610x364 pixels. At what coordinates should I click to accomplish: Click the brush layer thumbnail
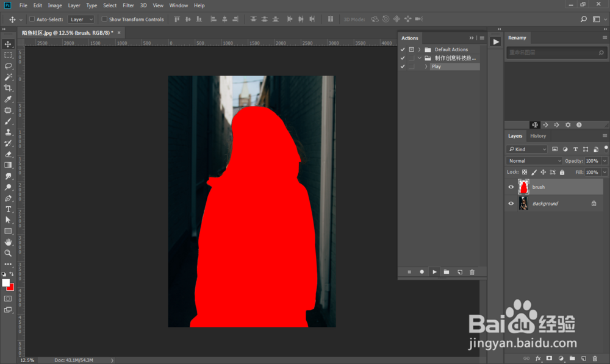tap(523, 187)
